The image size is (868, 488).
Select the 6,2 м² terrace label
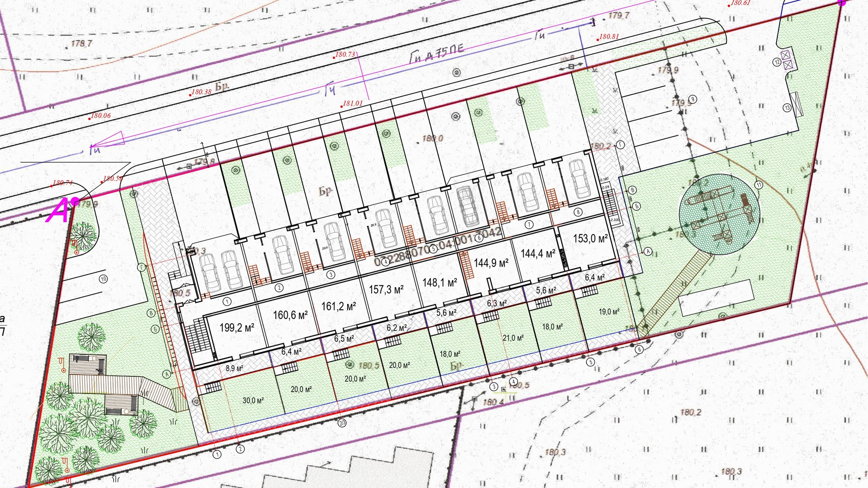(396, 328)
